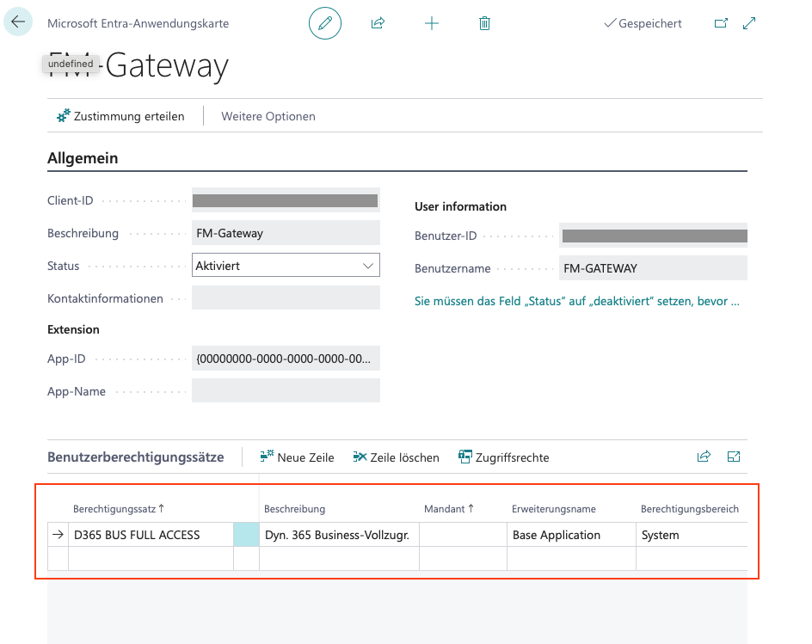Open Weitere Optionen menu
The image size is (812, 644).
268,116
